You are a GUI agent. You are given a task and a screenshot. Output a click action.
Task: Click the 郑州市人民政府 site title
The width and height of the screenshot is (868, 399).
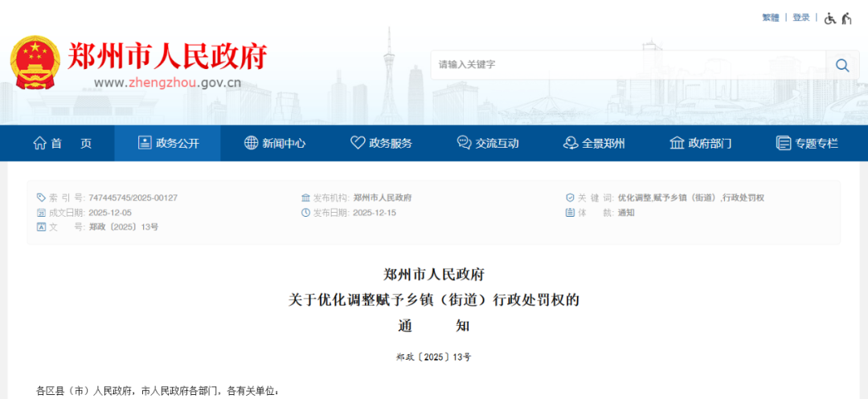coord(166,56)
